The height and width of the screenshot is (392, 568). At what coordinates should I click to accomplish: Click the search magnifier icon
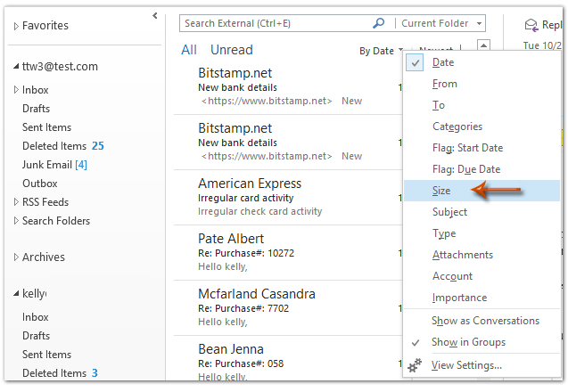(x=379, y=23)
